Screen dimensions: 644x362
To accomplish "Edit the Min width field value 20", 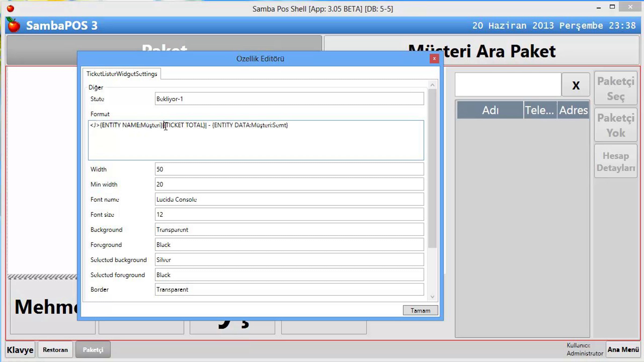I will (289, 184).
